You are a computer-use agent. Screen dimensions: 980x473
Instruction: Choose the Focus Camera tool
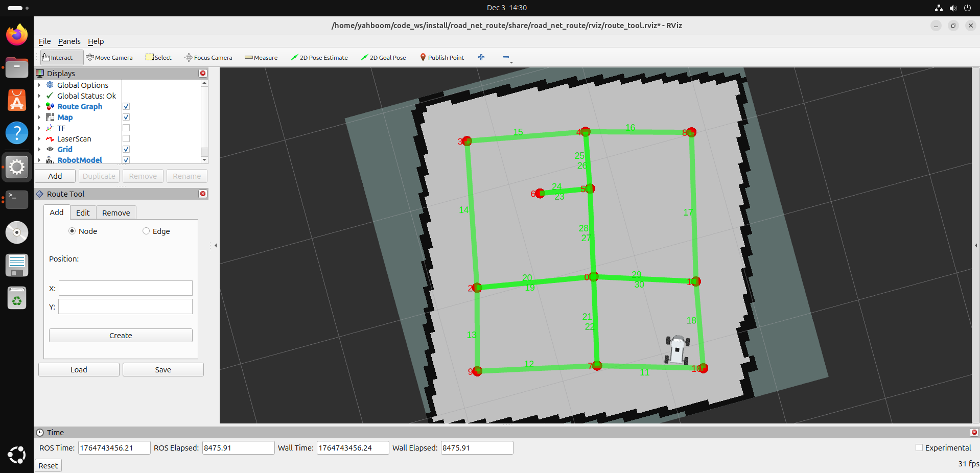pyautogui.click(x=208, y=58)
